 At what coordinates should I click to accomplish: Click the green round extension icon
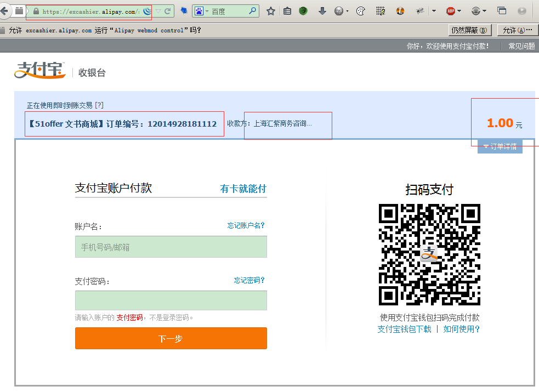tap(303, 11)
